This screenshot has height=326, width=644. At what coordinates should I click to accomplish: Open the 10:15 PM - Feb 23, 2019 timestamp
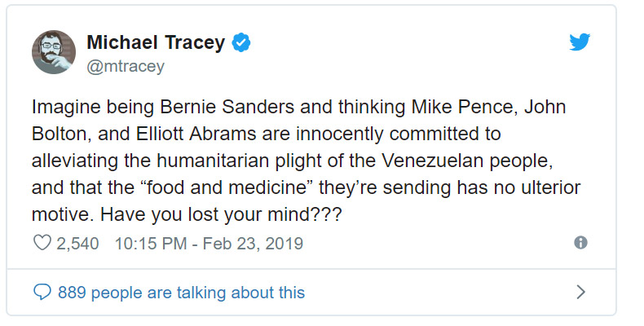point(209,243)
